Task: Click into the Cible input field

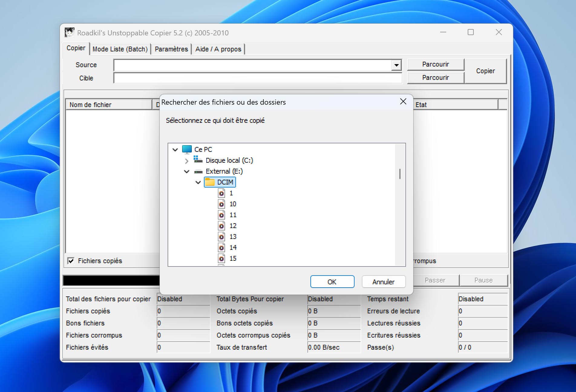Action: (258, 78)
